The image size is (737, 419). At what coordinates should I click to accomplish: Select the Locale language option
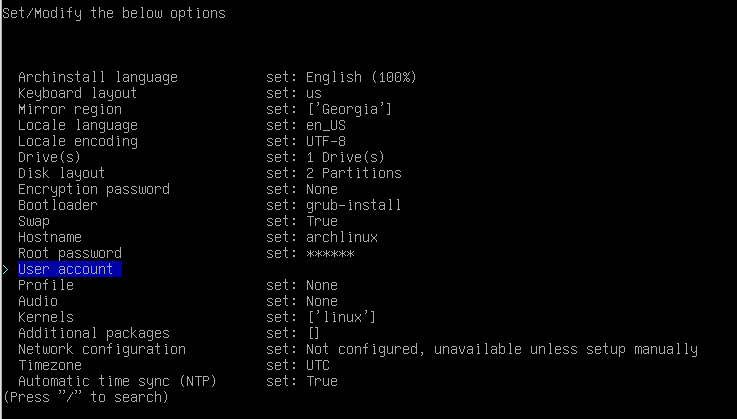click(x=77, y=125)
